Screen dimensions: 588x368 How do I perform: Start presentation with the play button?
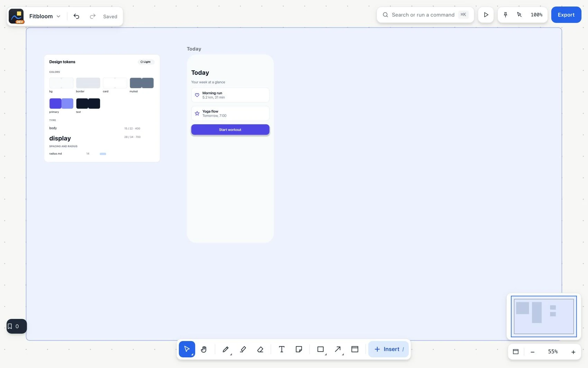[x=486, y=15]
